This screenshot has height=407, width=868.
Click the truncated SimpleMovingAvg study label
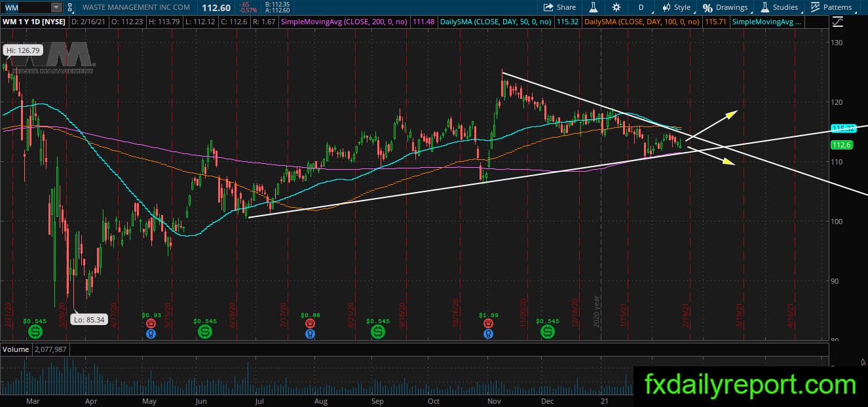point(768,22)
